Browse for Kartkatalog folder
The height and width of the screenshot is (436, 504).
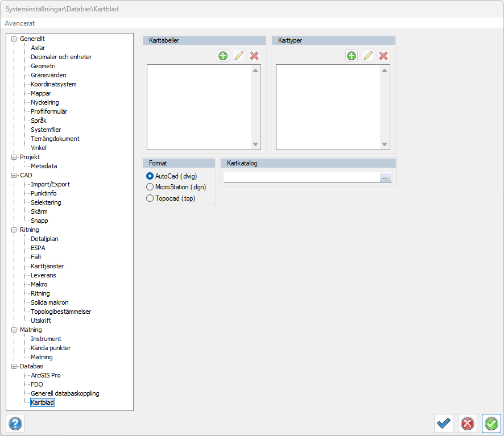coord(386,178)
